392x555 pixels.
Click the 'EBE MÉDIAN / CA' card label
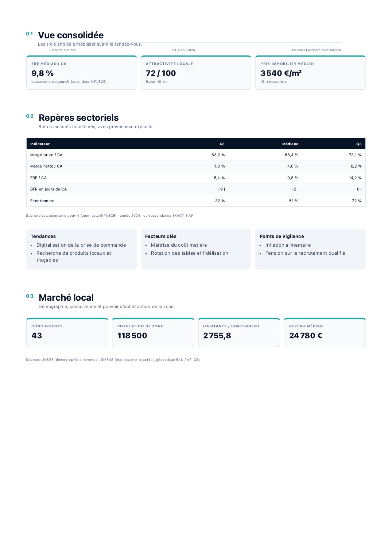49,64
